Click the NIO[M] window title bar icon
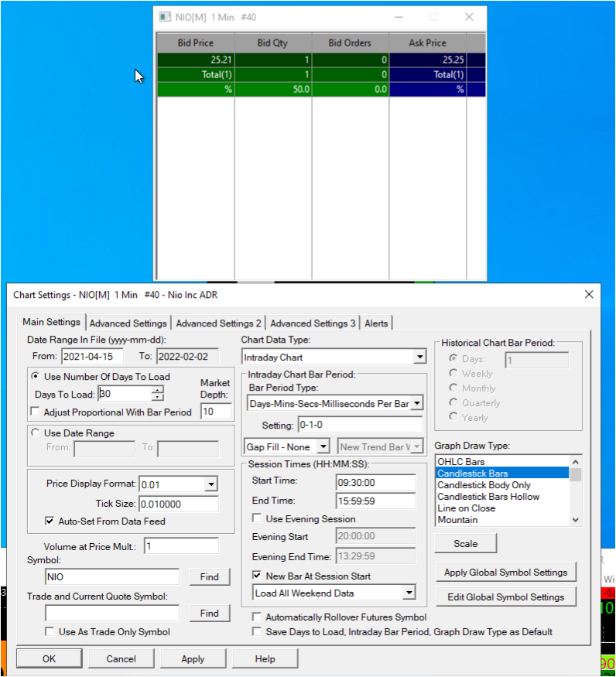 coord(165,17)
